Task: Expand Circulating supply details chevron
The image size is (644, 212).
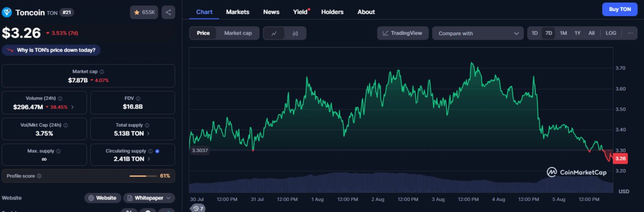Action: click(x=149, y=159)
